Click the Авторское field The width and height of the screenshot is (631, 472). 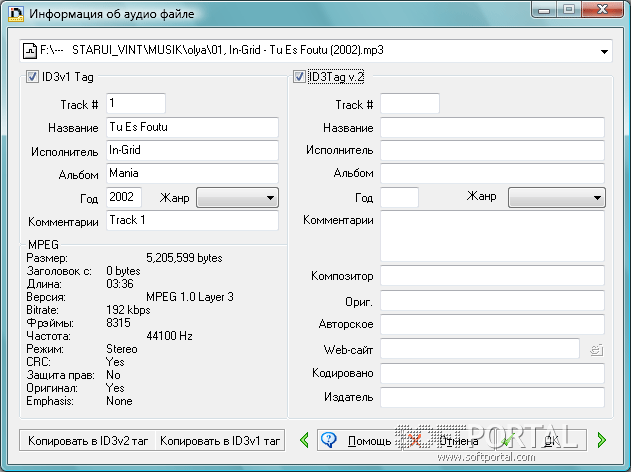(x=492, y=324)
